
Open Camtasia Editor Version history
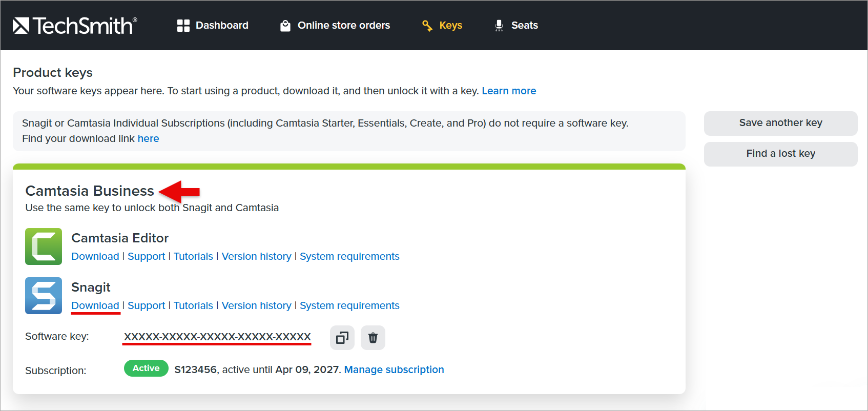click(256, 256)
